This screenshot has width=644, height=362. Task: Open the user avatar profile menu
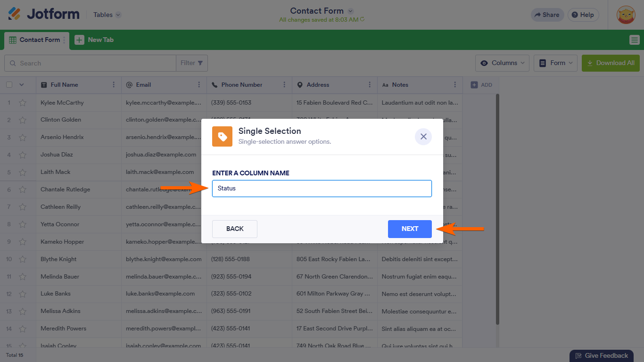(626, 15)
